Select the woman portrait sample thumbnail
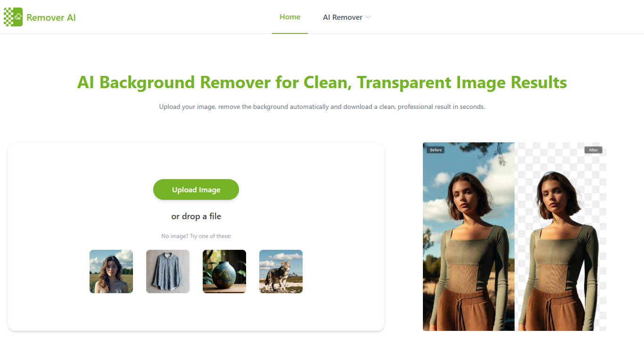 (x=111, y=271)
